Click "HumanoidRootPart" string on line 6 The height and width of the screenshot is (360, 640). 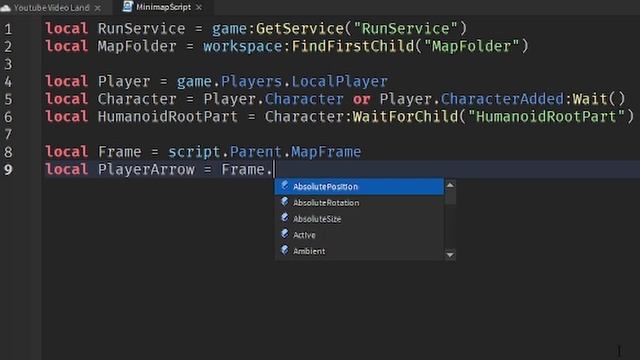pos(546,116)
